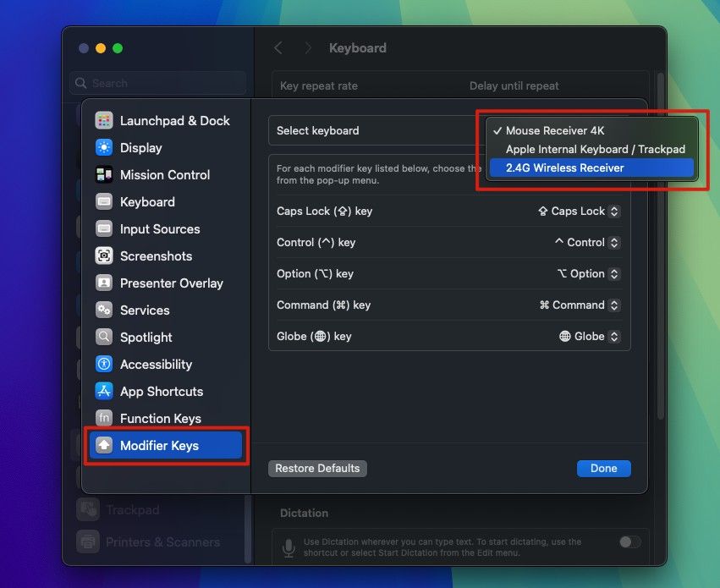
Task: Click the Services gears icon
Action: pyautogui.click(x=104, y=310)
